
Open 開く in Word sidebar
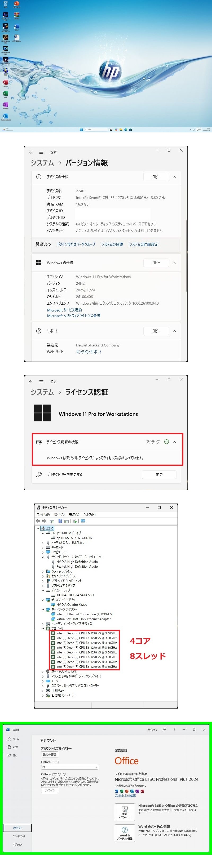12,755
